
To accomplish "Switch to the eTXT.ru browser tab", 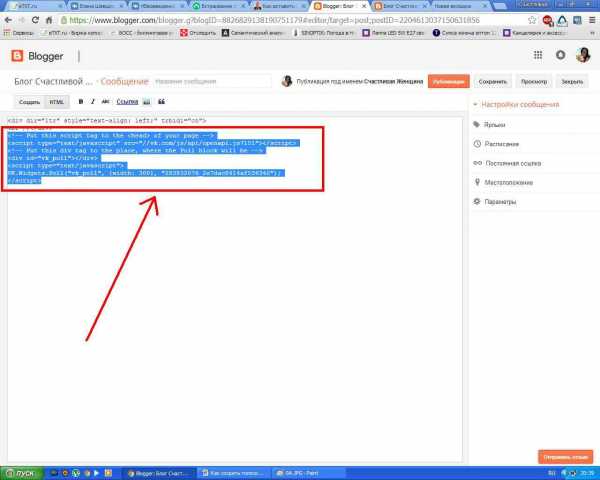I will (35, 6).
